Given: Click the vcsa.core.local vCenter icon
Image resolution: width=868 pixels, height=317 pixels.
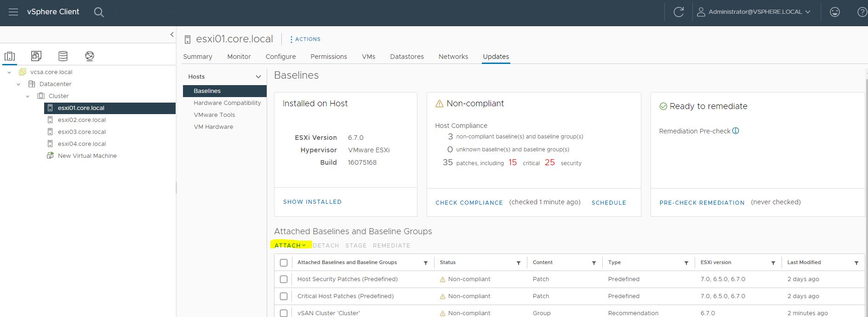Looking at the screenshot, I should [x=22, y=72].
